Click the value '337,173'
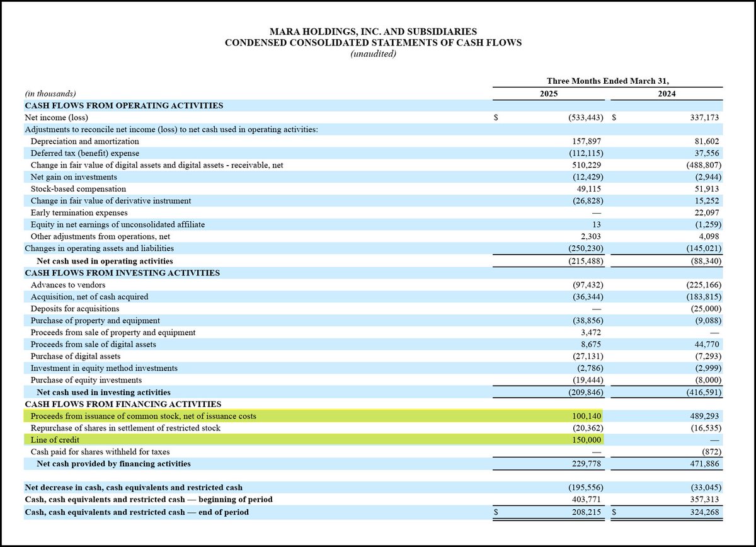Viewport: 756px width, 547px height. click(x=704, y=117)
